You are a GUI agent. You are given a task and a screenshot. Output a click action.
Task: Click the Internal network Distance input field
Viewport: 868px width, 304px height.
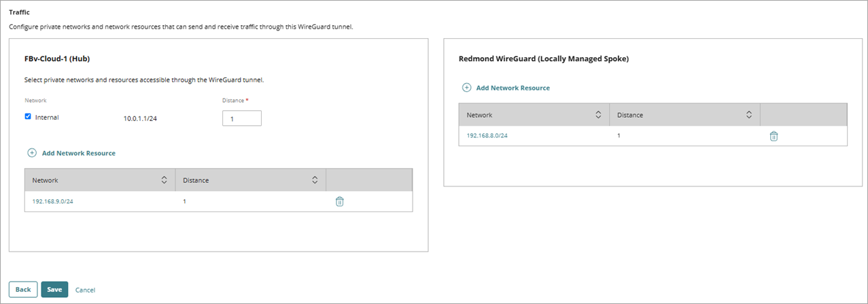tap(242, 118)
